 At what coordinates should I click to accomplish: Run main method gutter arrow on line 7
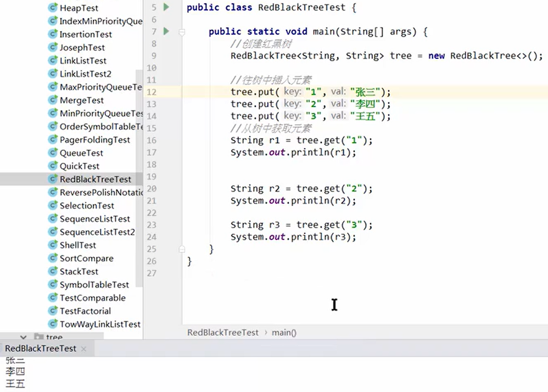pos(166,31)
